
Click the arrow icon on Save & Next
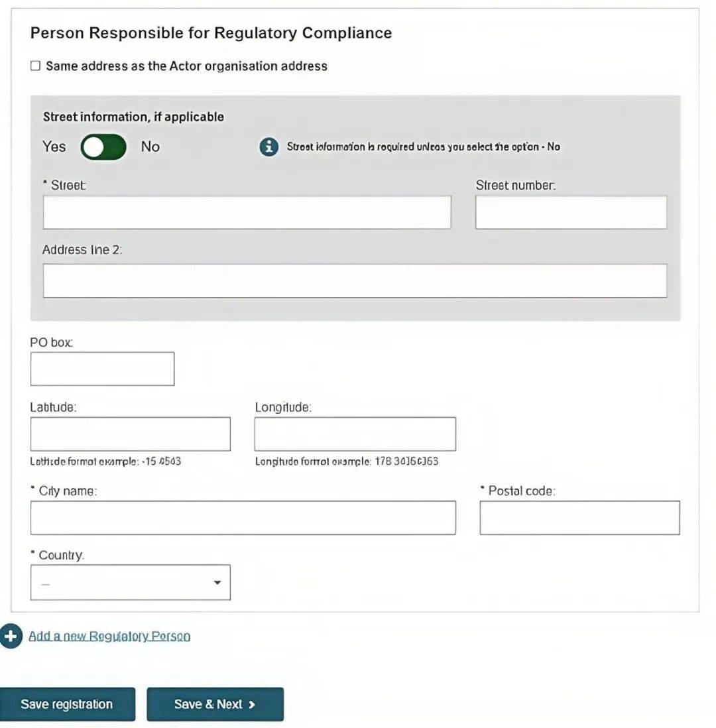coord(252,705)
